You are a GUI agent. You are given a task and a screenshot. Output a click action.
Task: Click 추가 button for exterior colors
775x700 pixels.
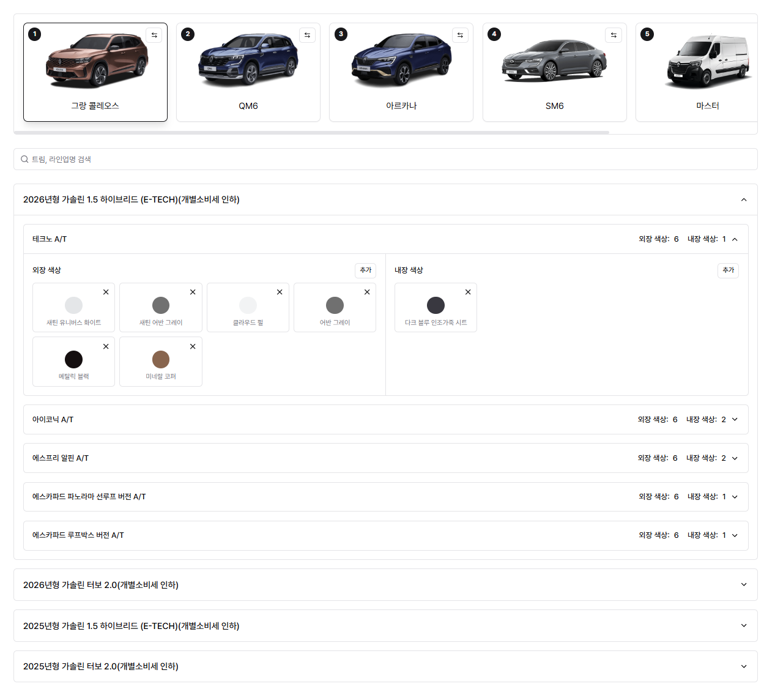[365, 270]
